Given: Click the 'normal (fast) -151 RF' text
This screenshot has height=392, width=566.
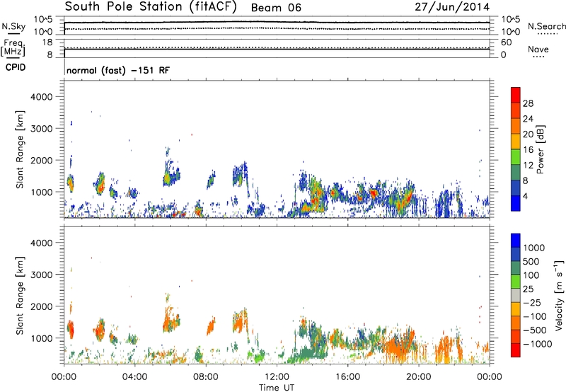Looking at the screenshot, I should click(x=117, y=70).
